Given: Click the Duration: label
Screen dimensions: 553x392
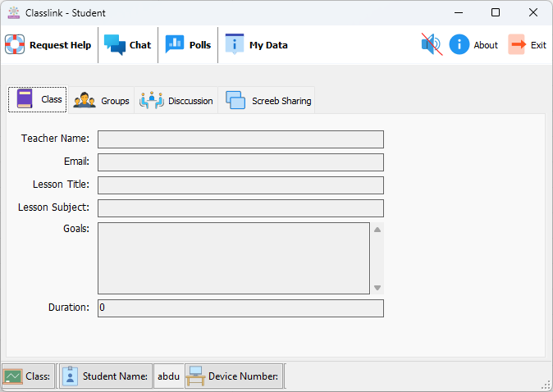Looking at the screenshot, I should click(x=69, y=308).
